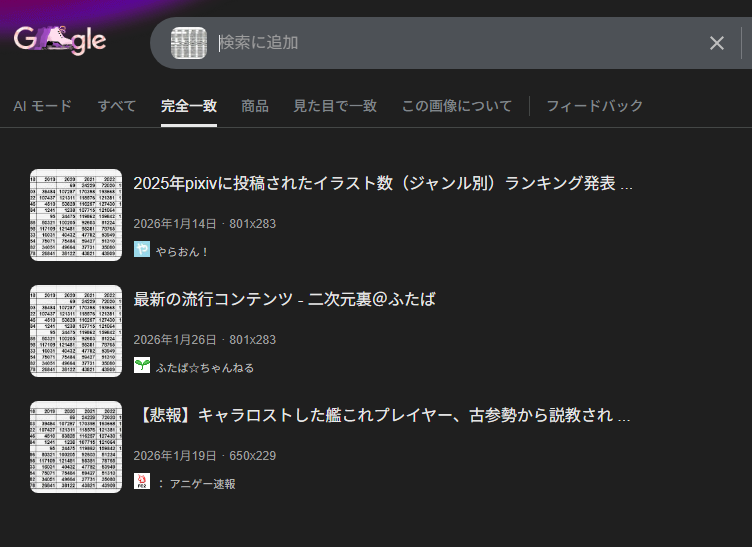Click the アニゲー速報 site favicon

pos(142,483)
